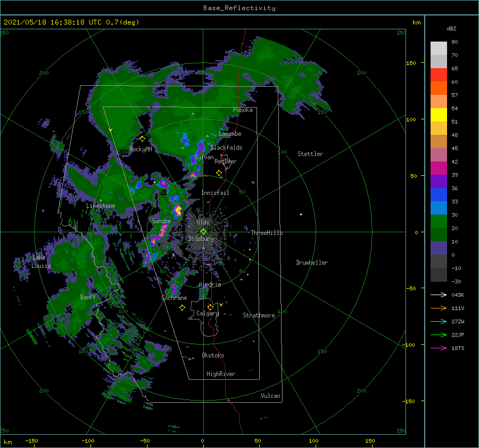Image resolution: width=479 pixels, height=448 pixels.
Task: Select the yellow 54 dBZ color swatch
Action: point(439,115)
